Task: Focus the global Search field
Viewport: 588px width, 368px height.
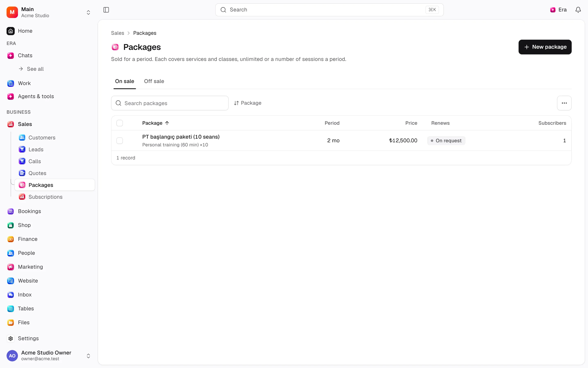Action: pos(329,10)
